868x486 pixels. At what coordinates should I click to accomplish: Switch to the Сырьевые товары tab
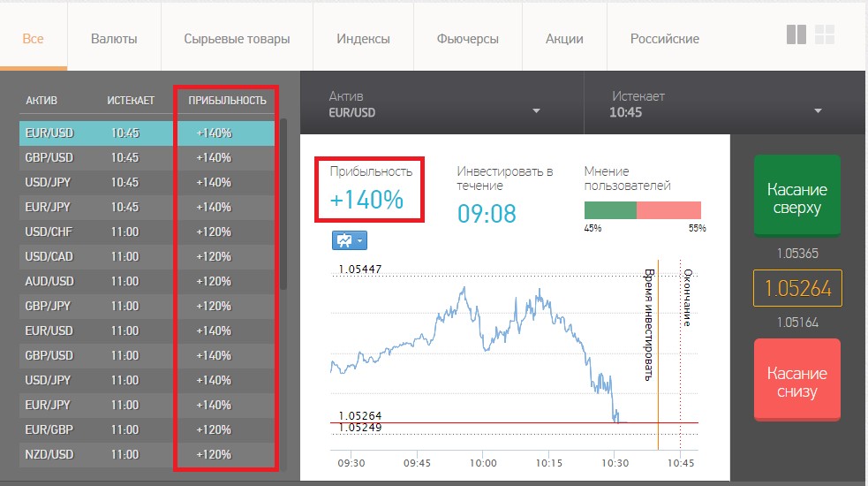(x=237, y=39)
